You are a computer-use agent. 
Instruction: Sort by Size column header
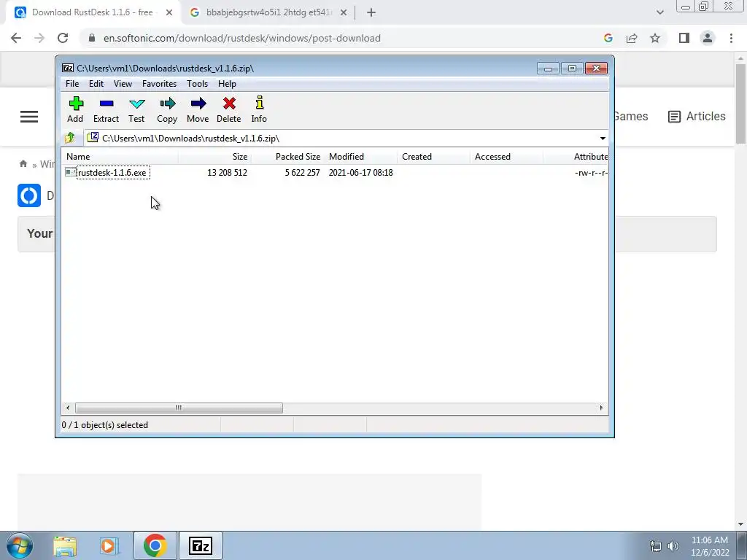pyautogui.click(x=215, y=157)
